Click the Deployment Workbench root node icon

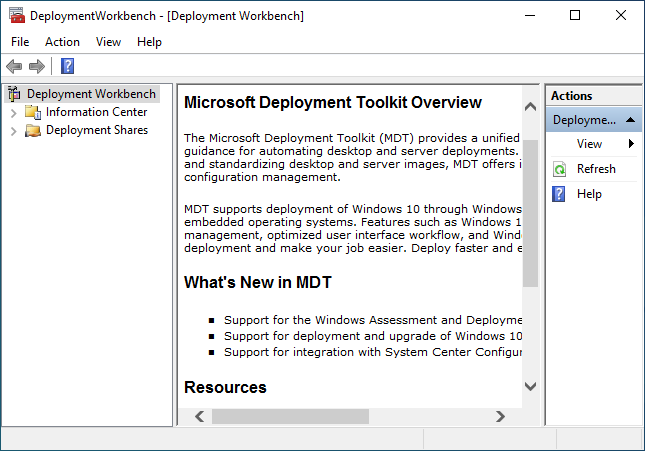tap(14, 94)
